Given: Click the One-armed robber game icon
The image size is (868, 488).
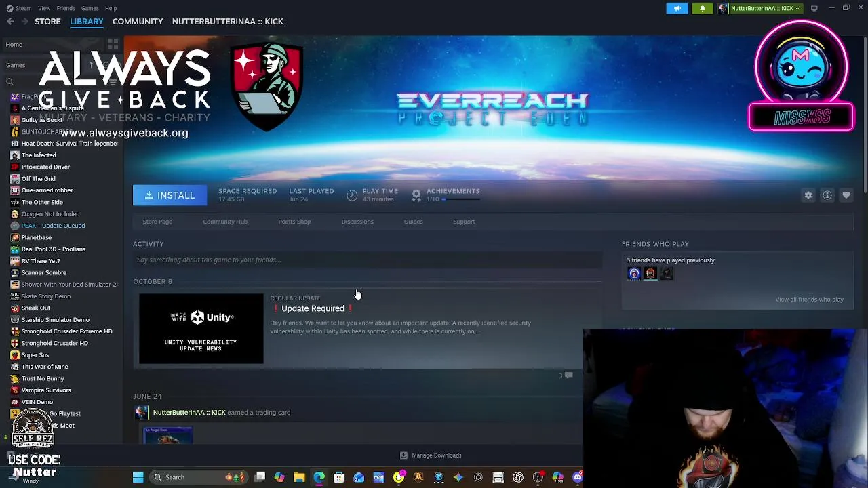Looking at the screenshot, I should point(14,190).
